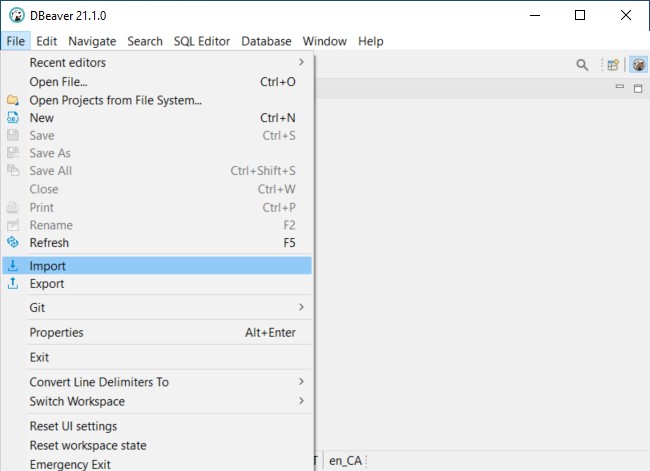Maximize the editor panel view
Viewport: 650px width, 471px height.
pos(638,88)
